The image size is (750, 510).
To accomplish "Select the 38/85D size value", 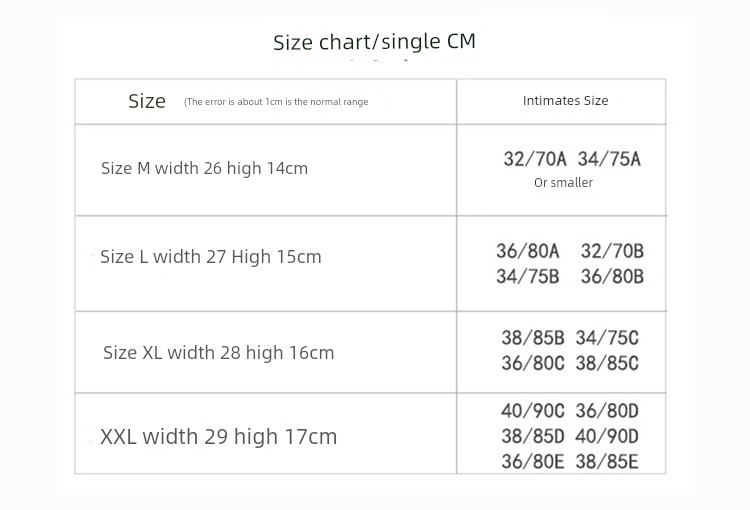I will point(533,436).
